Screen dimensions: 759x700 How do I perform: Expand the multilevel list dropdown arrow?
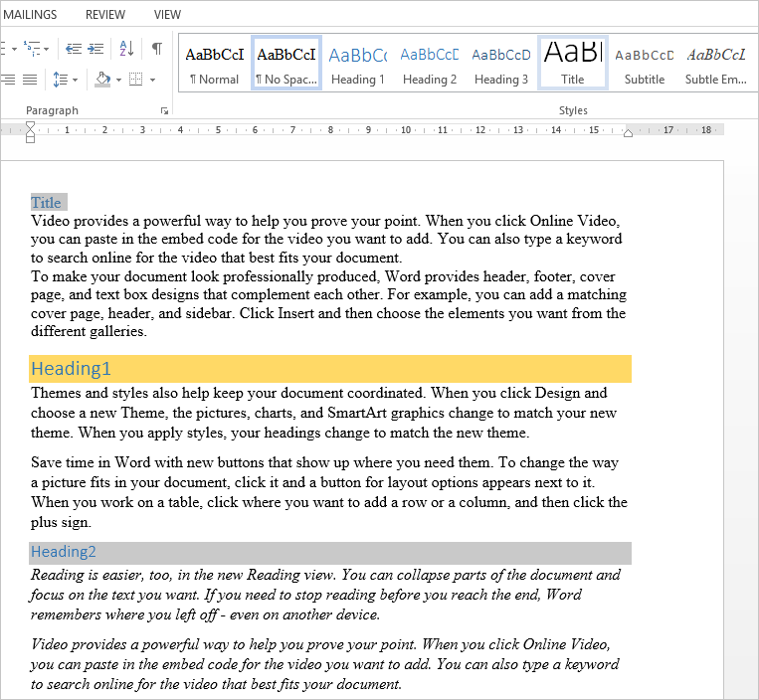point(46,49)
